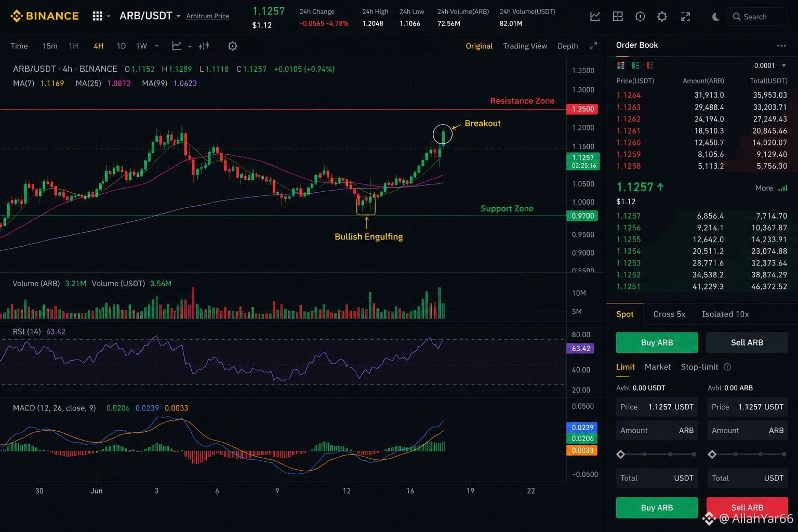Click the sell Amount ARB field
Viewport: 798px width, 532px height.
coord(747,430)
